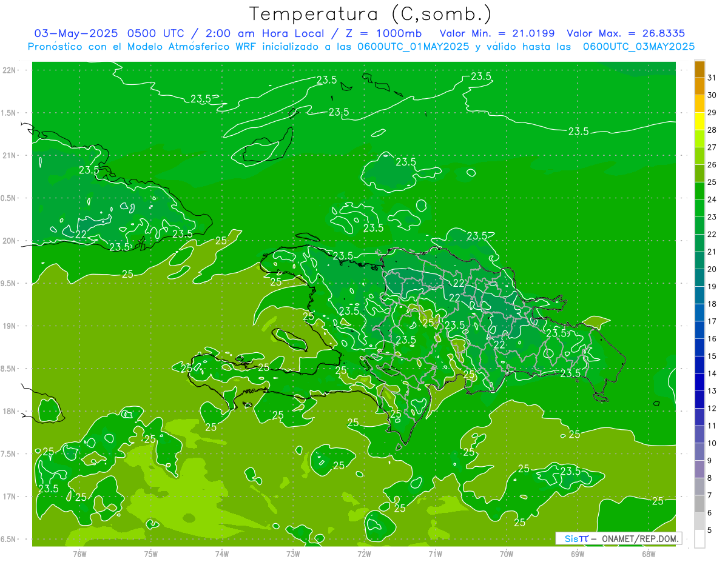Click the number 28 on the color legend
Screen dimensions: 728x562
coord(712,130)
